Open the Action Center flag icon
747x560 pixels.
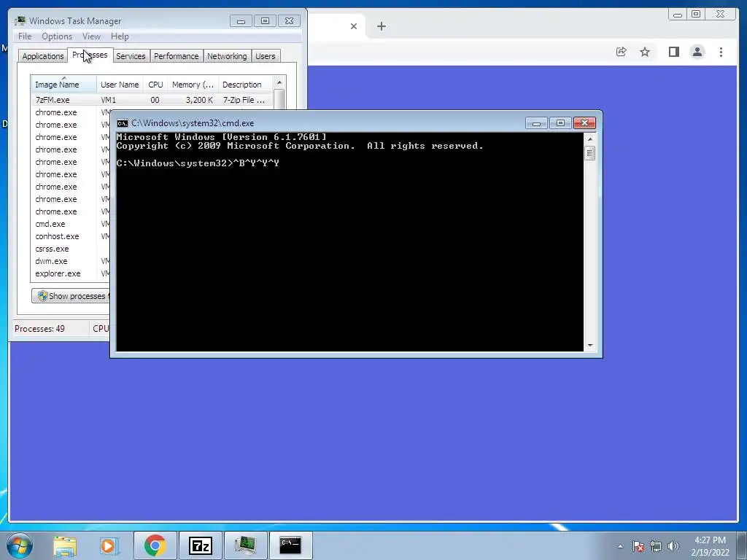coord(638,546)
